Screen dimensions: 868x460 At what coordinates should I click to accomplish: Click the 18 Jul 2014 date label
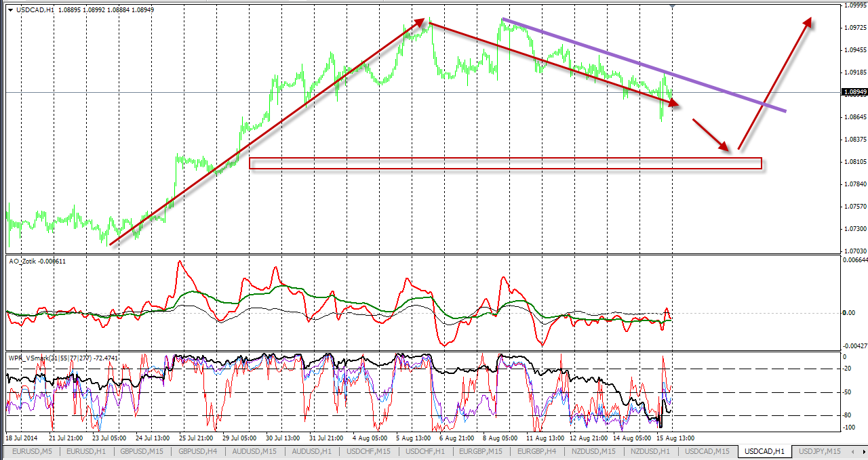[22, 438]
